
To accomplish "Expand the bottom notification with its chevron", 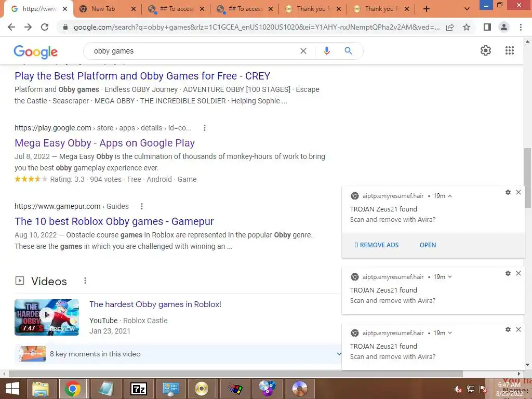I will click(450, 333).
